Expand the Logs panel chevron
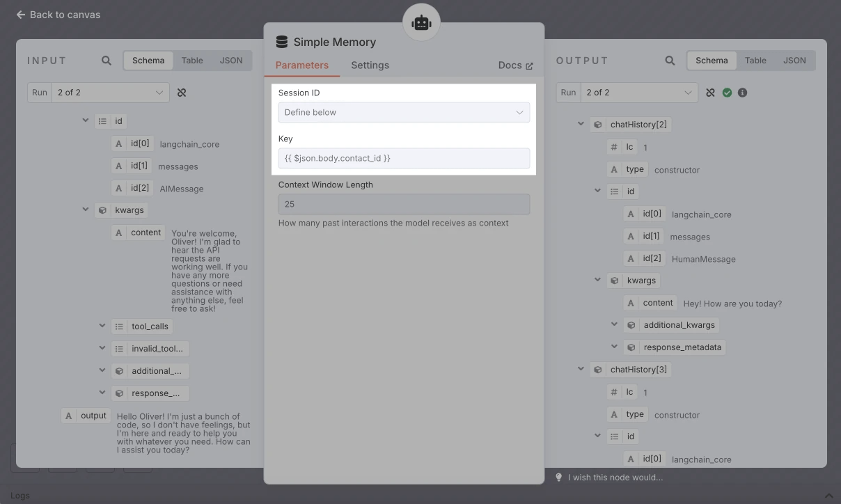Image resolution: width=841 pixels, height=504 pixels. tap(828, 496)
